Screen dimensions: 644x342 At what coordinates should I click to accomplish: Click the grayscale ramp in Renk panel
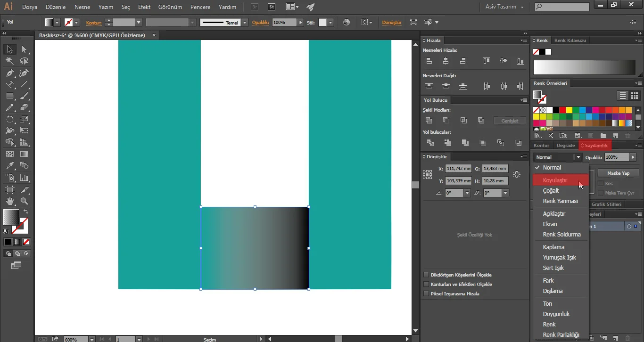pyautogui.click(x=585, y=68)
